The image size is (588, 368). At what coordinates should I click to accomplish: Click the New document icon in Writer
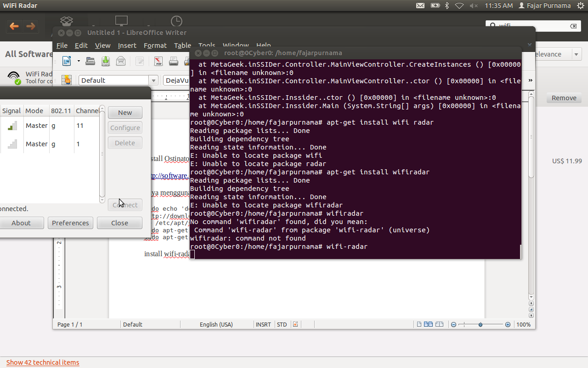[67, 61]
